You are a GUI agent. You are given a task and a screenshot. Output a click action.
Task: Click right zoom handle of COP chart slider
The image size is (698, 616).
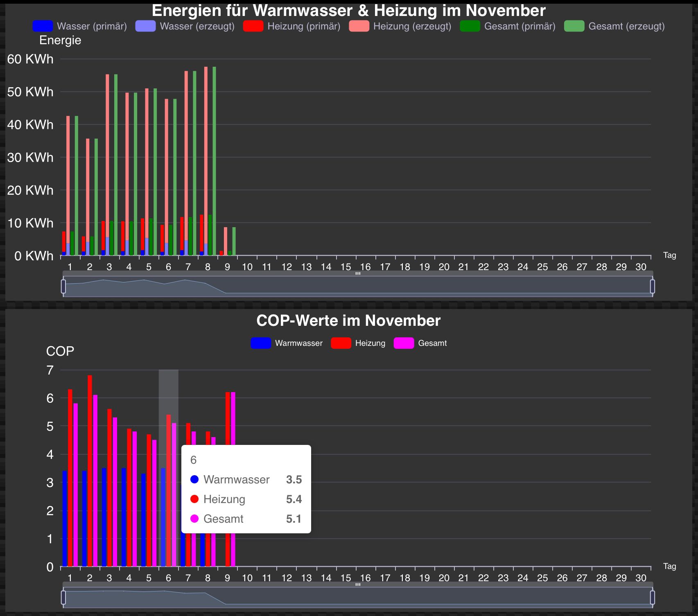pos(653,597)
